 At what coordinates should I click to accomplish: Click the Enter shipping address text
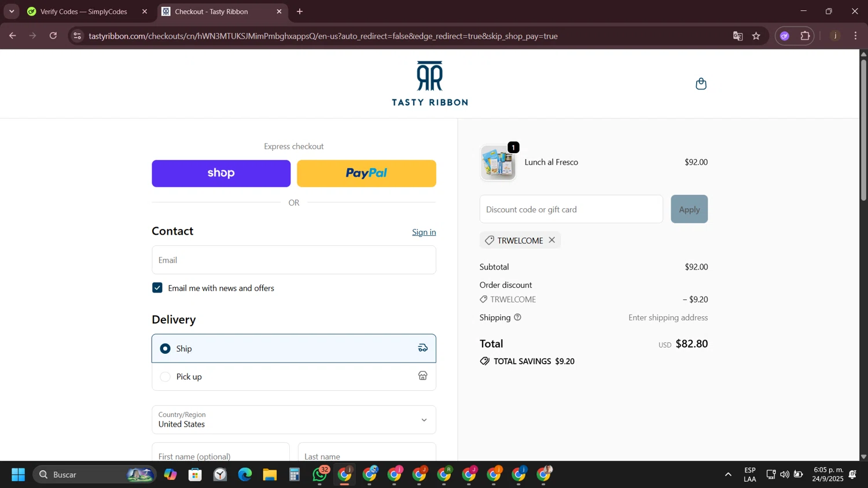click(668, 317)
